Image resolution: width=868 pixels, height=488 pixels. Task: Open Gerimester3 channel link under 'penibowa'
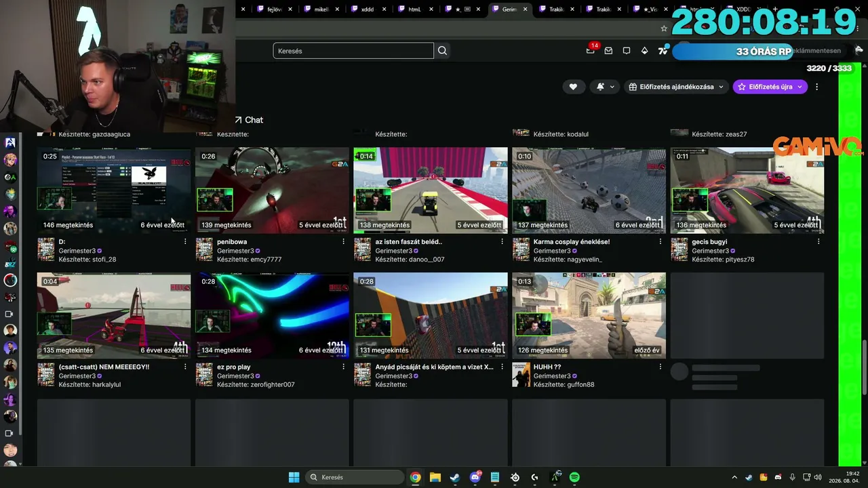click(x=236, y=251)
